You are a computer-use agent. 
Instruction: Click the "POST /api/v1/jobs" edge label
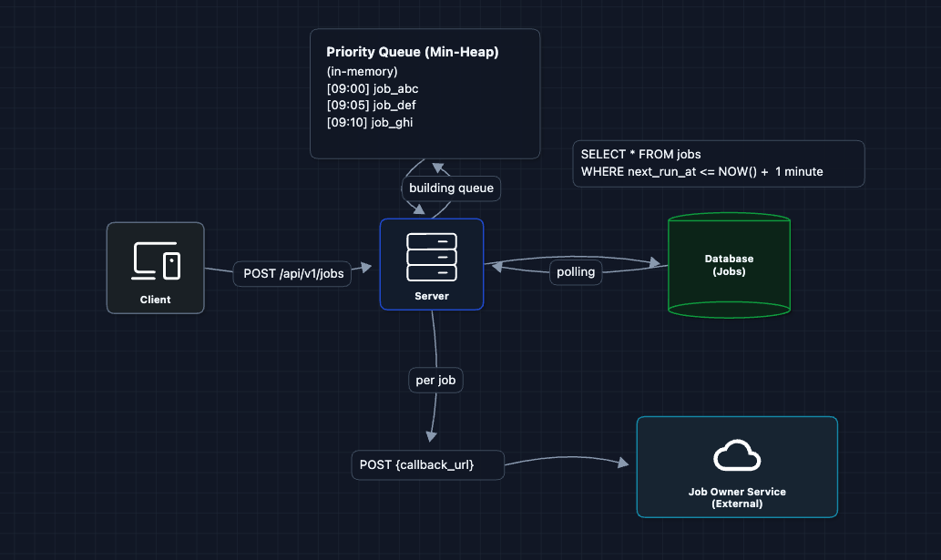pos(294,273)
